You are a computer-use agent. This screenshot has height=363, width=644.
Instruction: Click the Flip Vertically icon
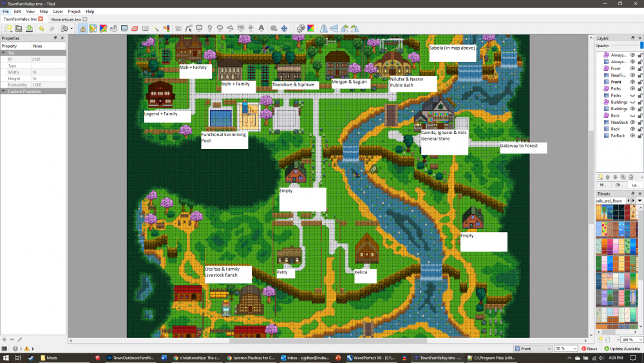coord(334,28)
